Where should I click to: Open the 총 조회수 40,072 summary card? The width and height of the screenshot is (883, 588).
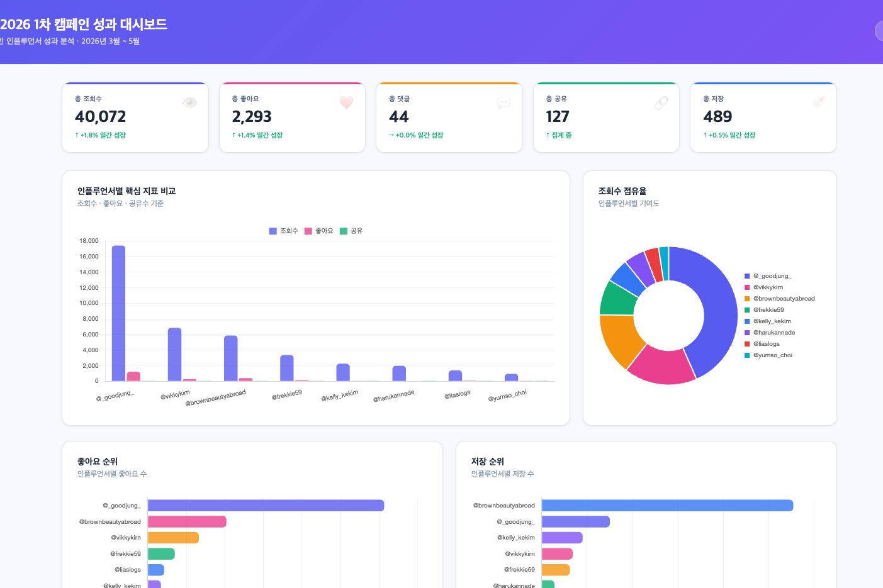(135, 117)
